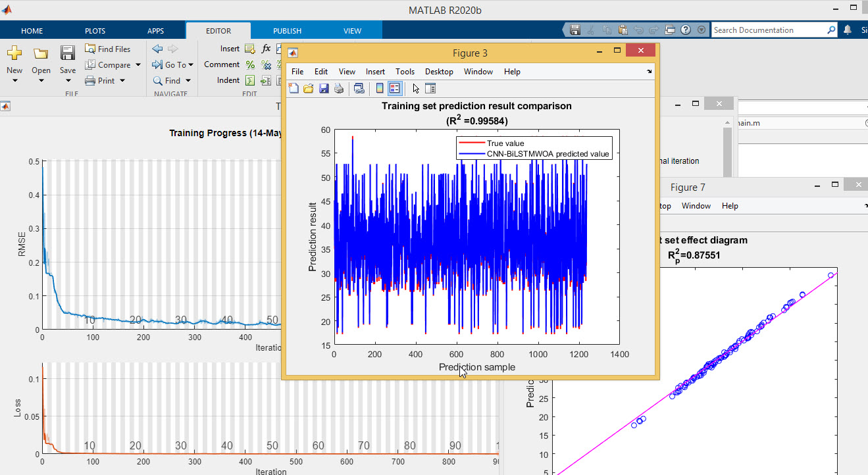Click the notifications bell icon

(x=848, y=30)
